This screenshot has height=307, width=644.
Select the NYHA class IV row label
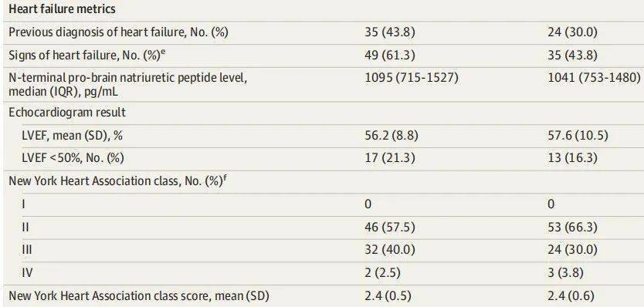(27, 272)
